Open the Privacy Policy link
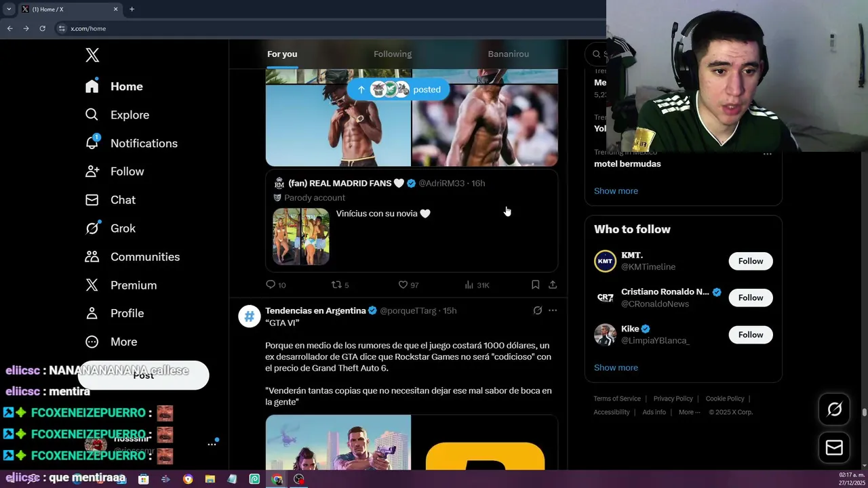The width and height of the screenshot is (868, 488). click(673, 399)
